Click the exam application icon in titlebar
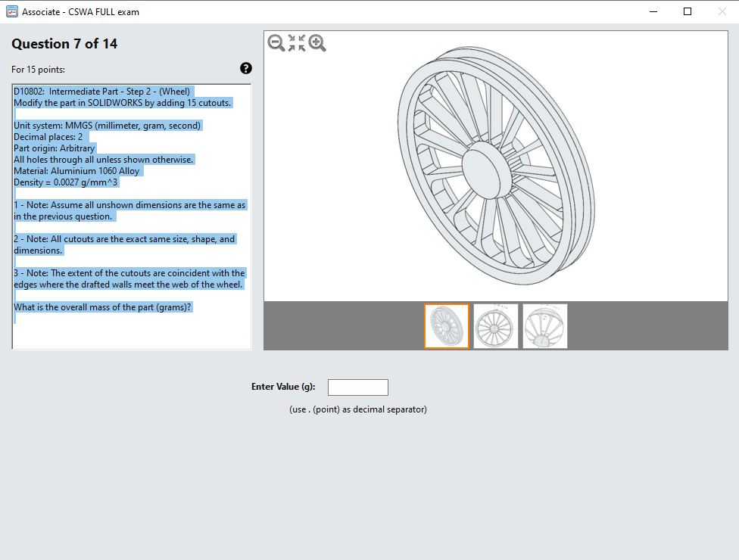This screenshot has width=739, height=560. point(11,11)
